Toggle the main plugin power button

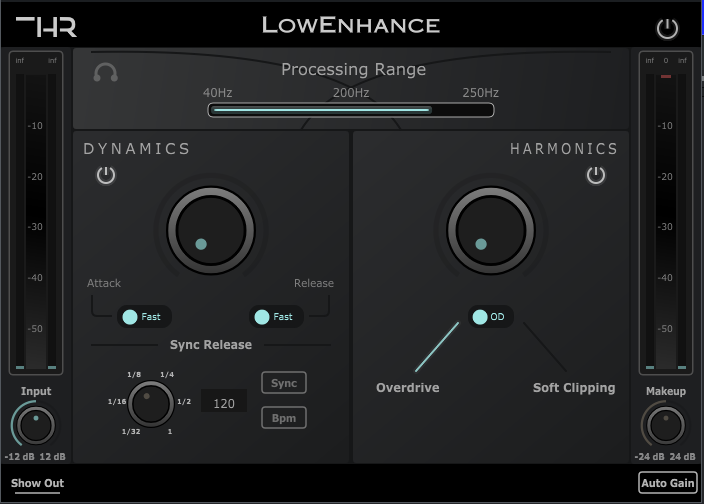[667, 29]
